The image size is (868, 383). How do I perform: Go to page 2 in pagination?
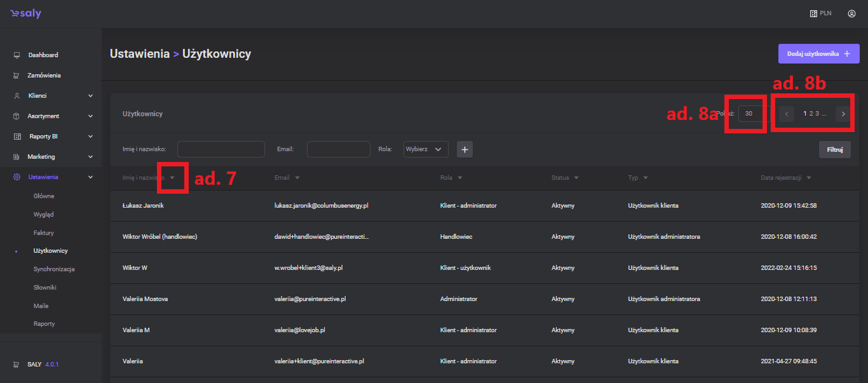tap(811, 114)
